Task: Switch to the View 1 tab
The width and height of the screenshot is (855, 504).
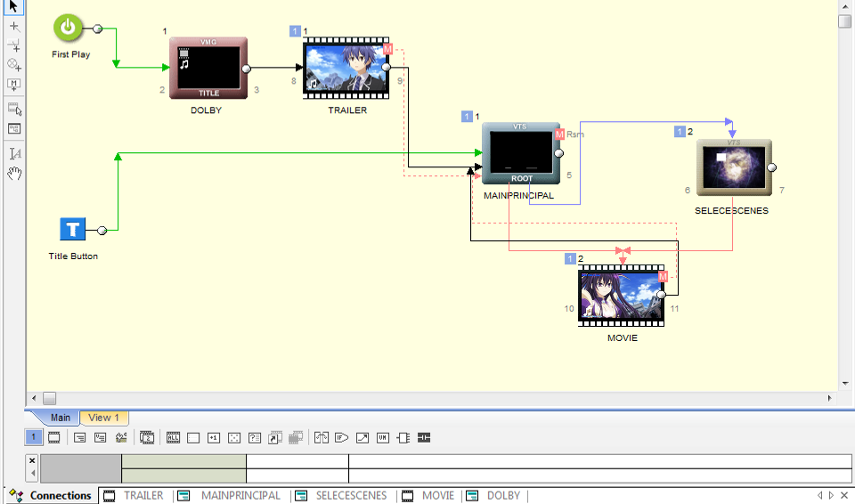Action: (x=103, y=418)
